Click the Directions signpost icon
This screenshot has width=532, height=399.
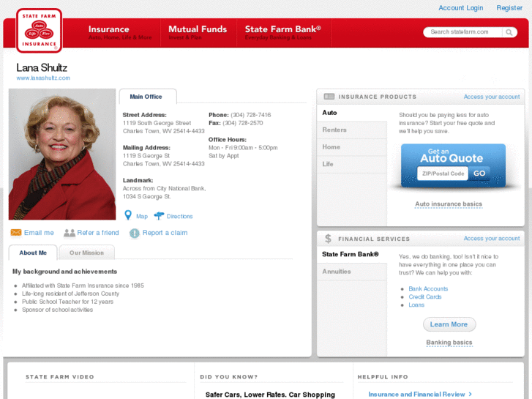[159, 216]
